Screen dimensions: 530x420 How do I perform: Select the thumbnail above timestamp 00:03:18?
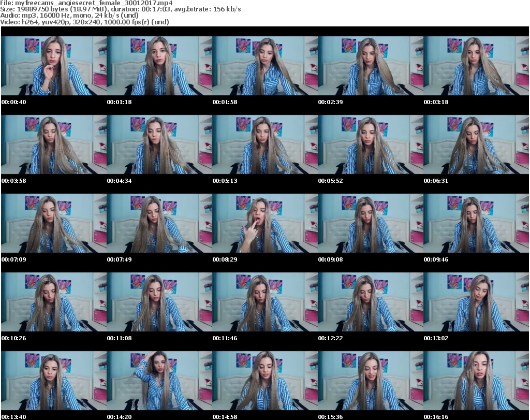(x=476, y=66)
